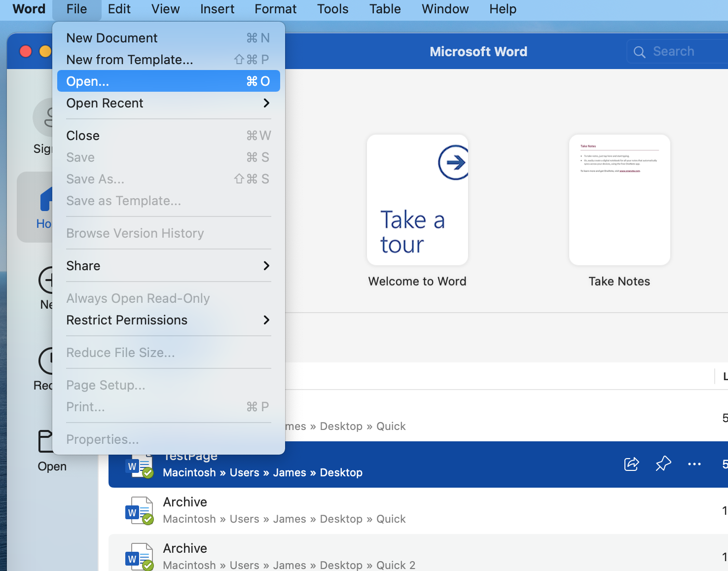Click the magnifier icon in the Search box
This screenshot has height=571, width=728.
tap(639, 52)
